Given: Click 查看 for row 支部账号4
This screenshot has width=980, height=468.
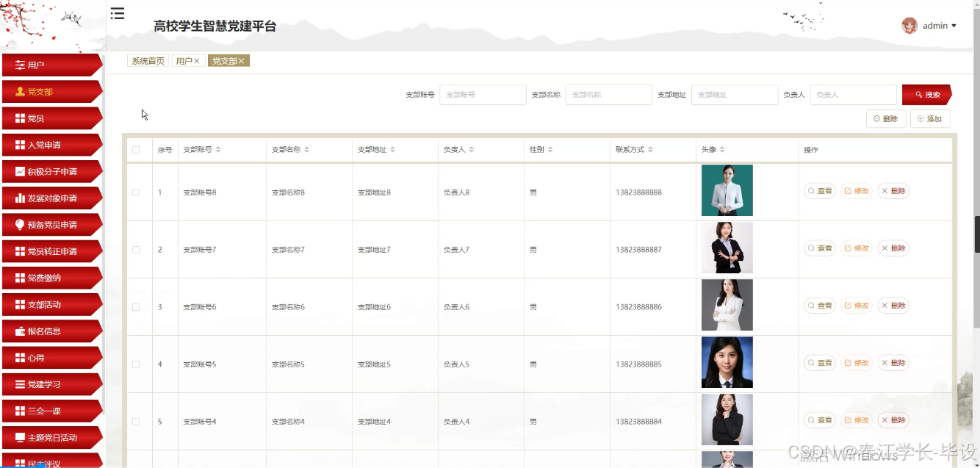Looking at the screenshot, I should [820, 420].
